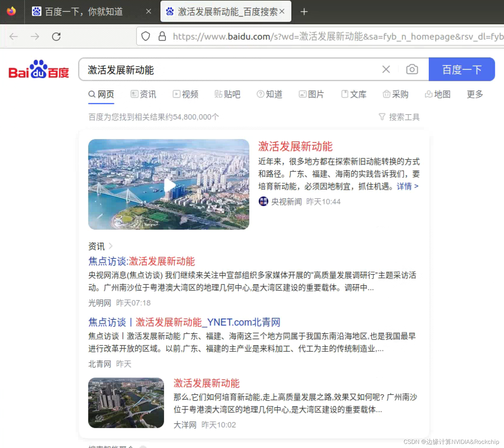Image resolution: width=504 pixels, height=448 pixels.
Task: Go back to previous page
Action: (14, 37)
